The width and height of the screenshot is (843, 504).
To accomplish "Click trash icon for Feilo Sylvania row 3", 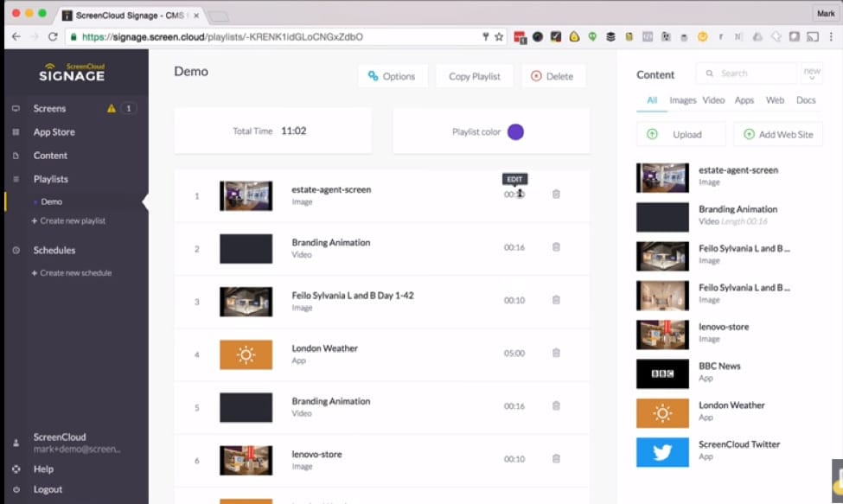I will 556,300.
